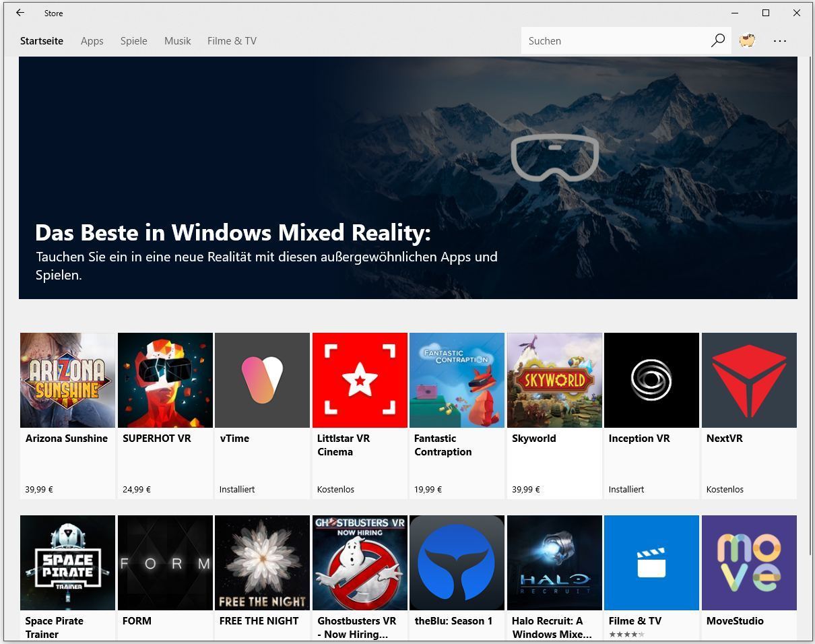Click the search magnifier icon
Viewport: 815px width, 644px height.
pos(717,40)
